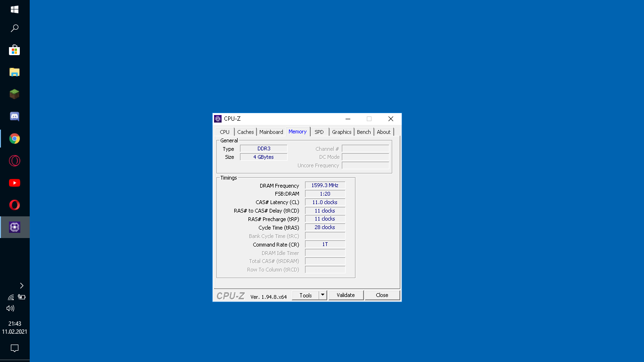Switch to Google Chrome in taskbar
The image size is (644, 362).
[x=15, y=139]
